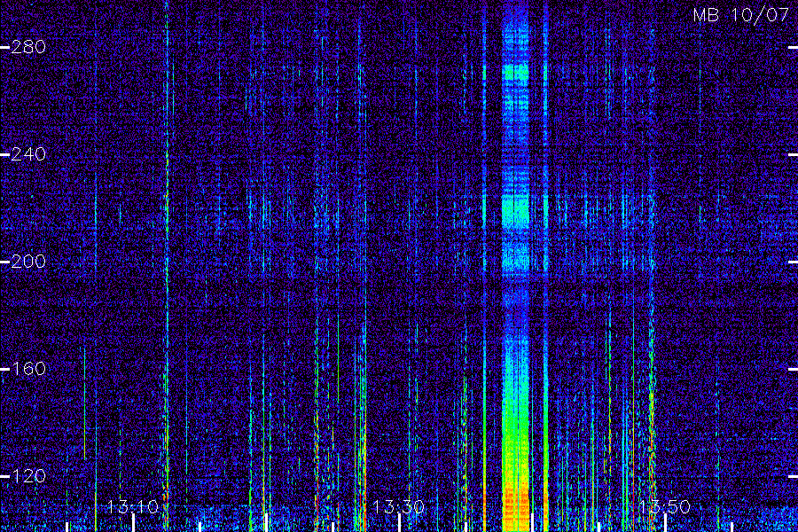Click the 160 frequency axis label
Screen dimensions: 798x532
click(28, 369)
